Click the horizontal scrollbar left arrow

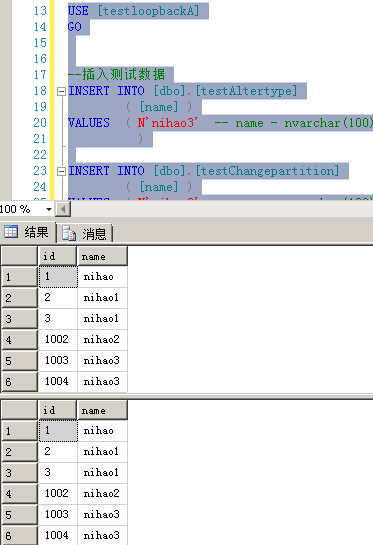[x=63, y=209]
